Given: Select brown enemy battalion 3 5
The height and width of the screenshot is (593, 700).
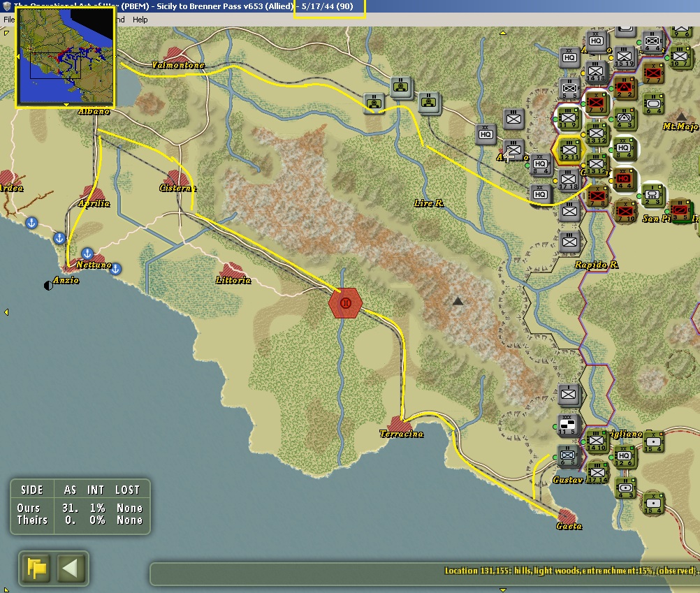Looking at the screenshot, I should (x=680, y=210).
